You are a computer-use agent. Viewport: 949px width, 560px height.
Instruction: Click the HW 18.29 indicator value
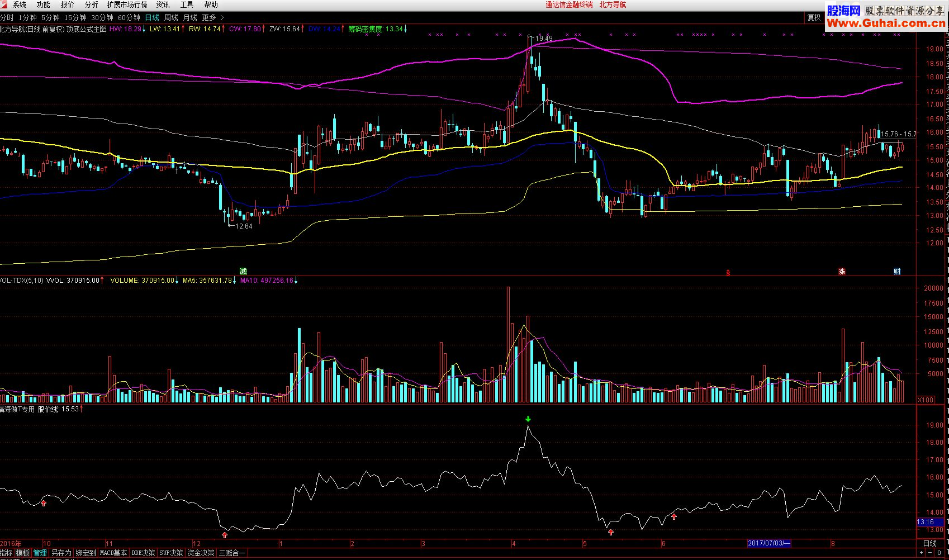[127, 29]
